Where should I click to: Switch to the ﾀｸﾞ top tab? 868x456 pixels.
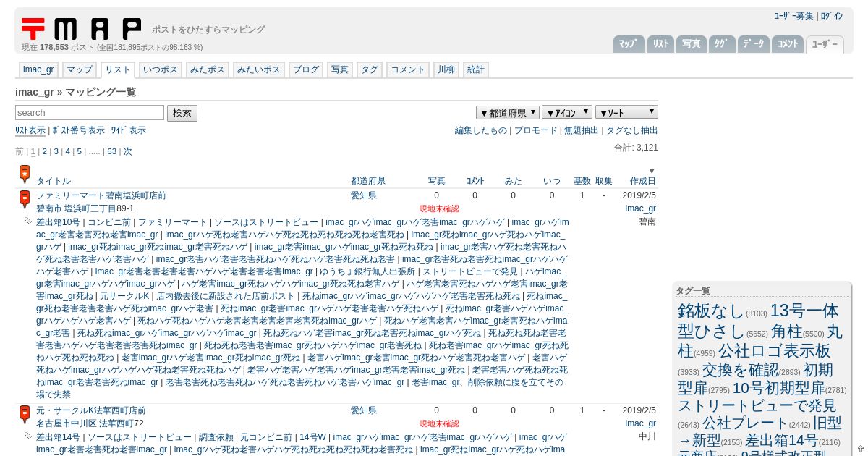click(x=722, y=44)
